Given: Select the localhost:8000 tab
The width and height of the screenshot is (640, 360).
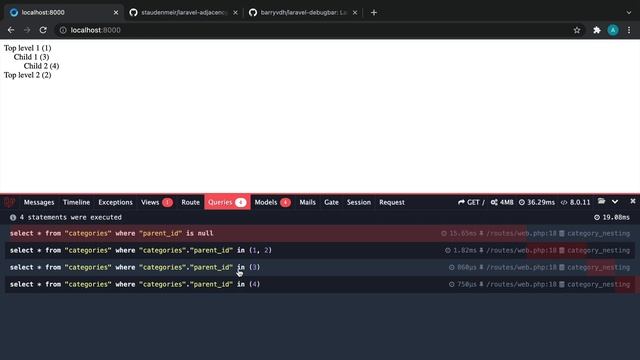Looking at the screenshot, I should (x=63, y=13).
